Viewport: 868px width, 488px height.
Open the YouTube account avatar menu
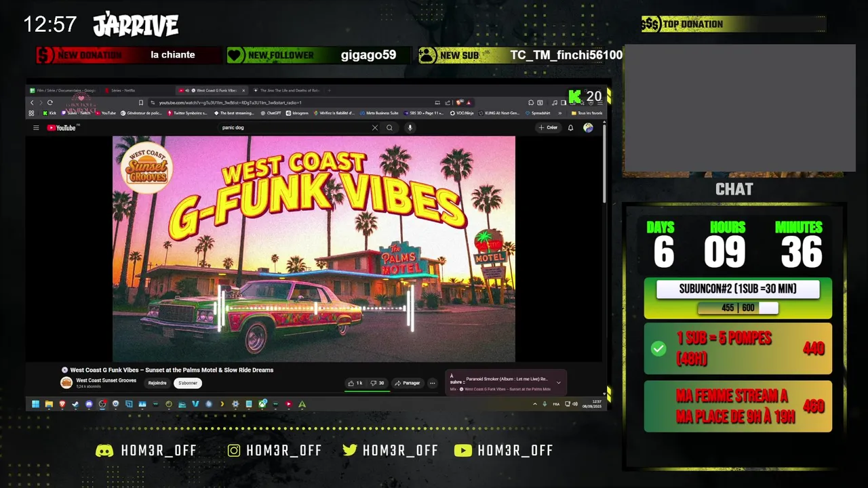[588, 127]
